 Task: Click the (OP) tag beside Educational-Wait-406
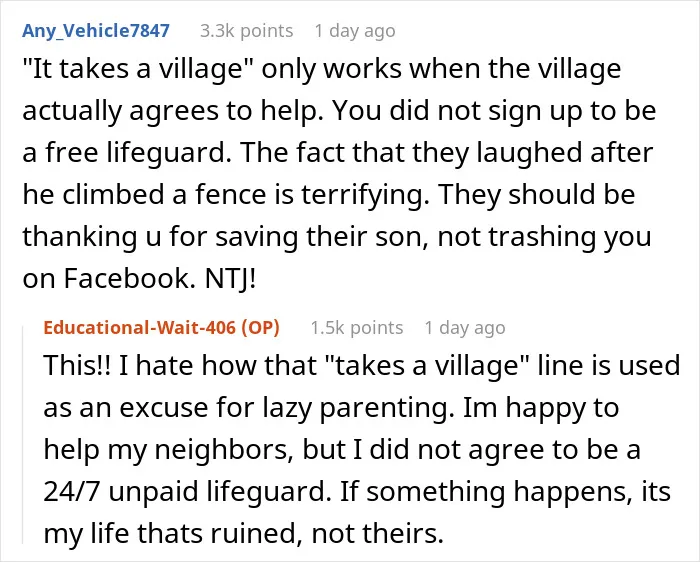click(260, 328)
